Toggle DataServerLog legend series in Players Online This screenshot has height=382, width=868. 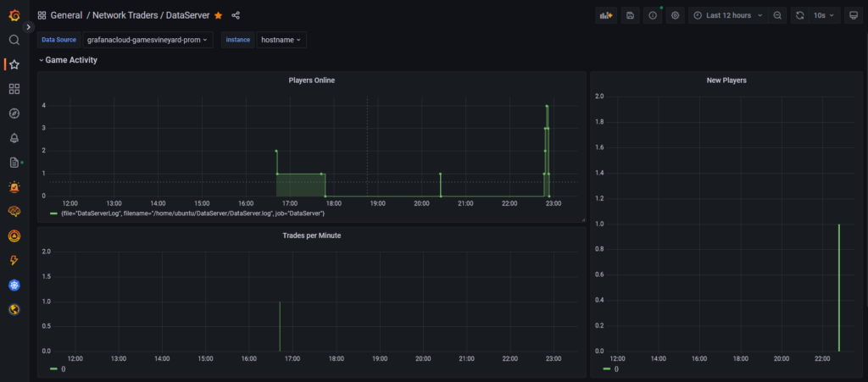point(192,213)
